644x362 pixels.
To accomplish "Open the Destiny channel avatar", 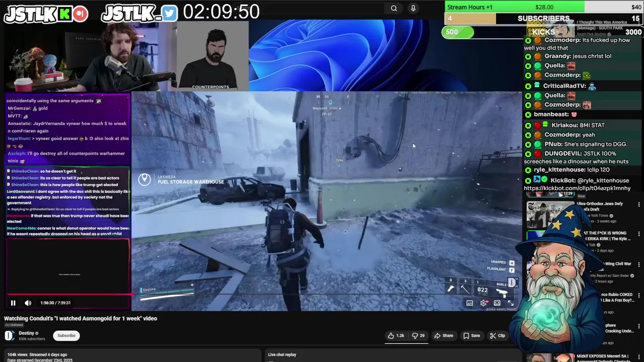I will click(10, 336).
